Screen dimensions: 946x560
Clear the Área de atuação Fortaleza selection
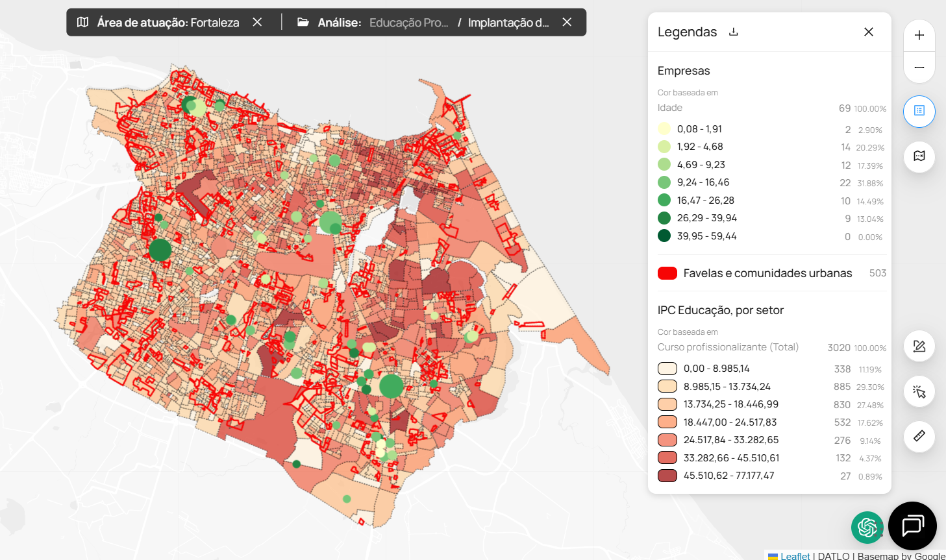[257, 22]
